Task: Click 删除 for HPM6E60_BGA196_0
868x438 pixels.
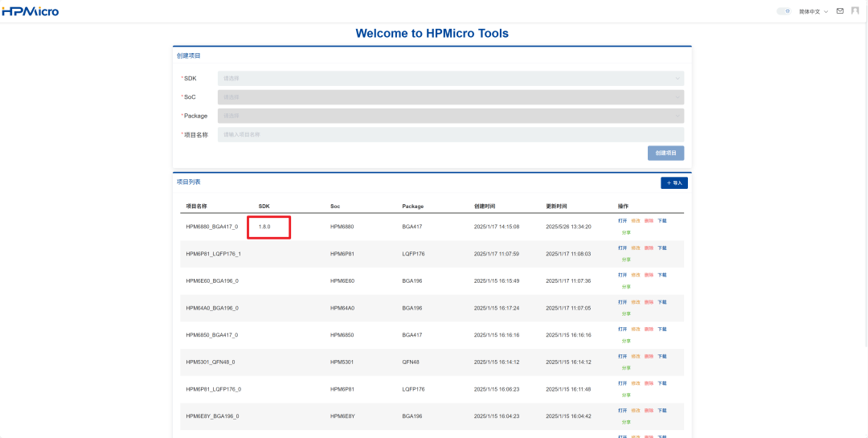Action: point(649,275)
